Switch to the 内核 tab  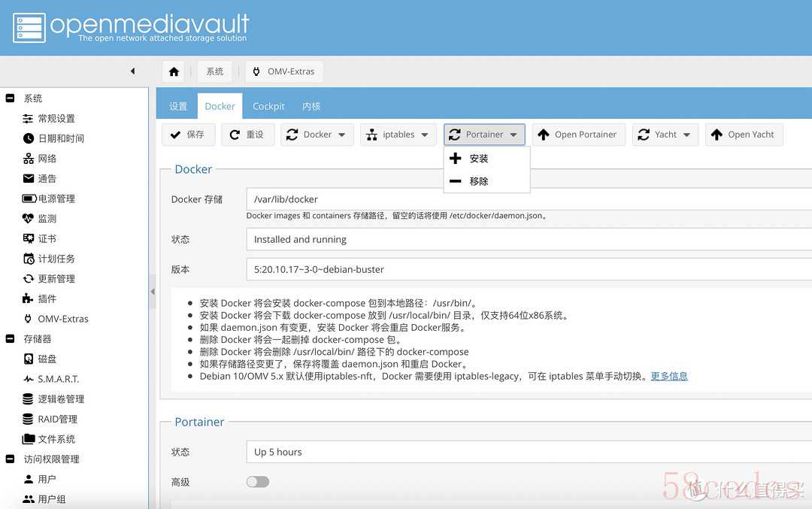(x=311, y=106)
